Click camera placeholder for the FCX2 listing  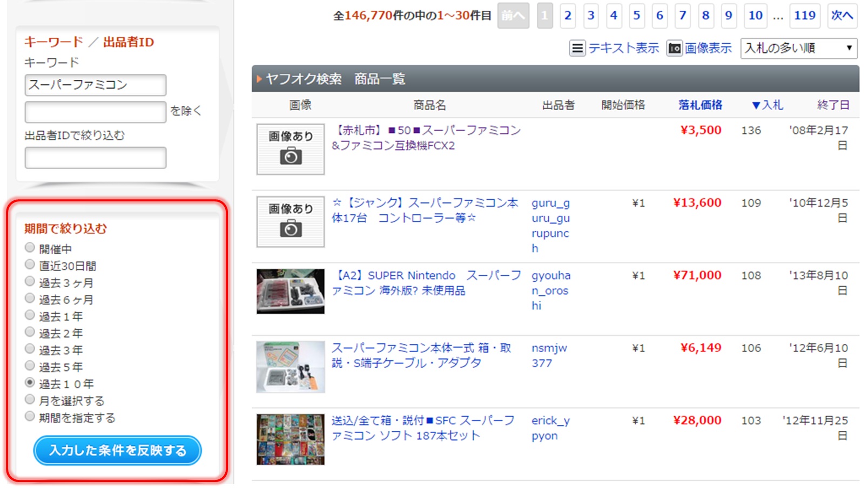click(291, 150)
